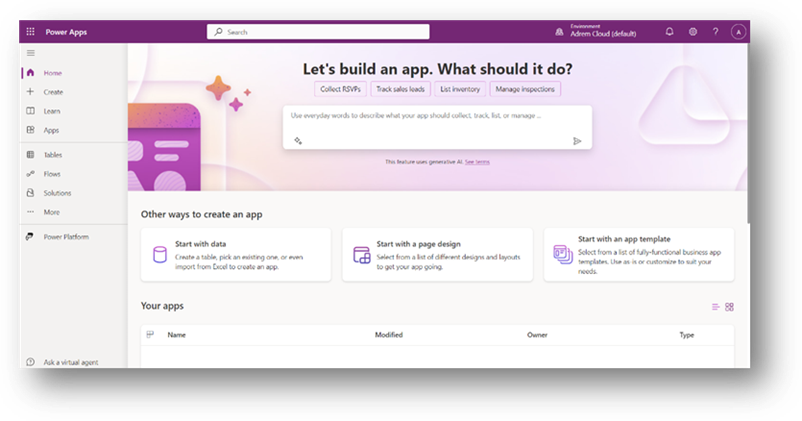
Task: Click the Tables icon in sidebar
Action: [x=30, y=154]
